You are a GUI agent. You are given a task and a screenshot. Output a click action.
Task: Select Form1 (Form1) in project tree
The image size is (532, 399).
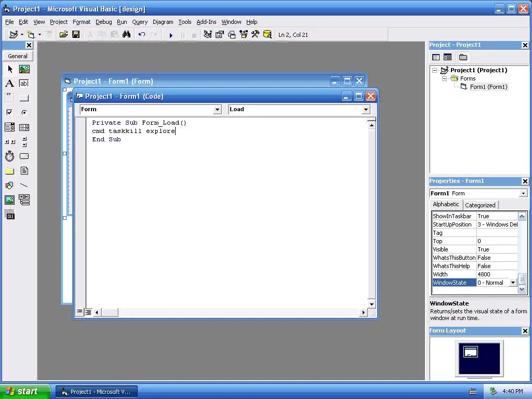click(488, 87)
